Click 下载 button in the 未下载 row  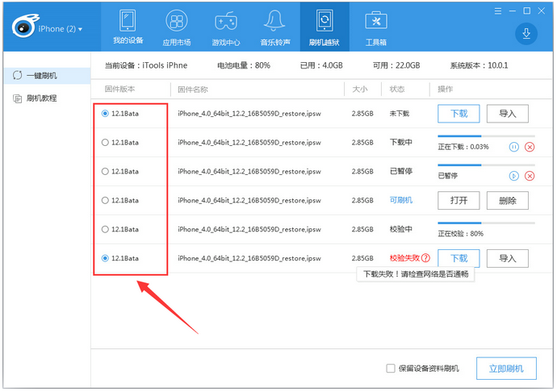tap(459, 114)
